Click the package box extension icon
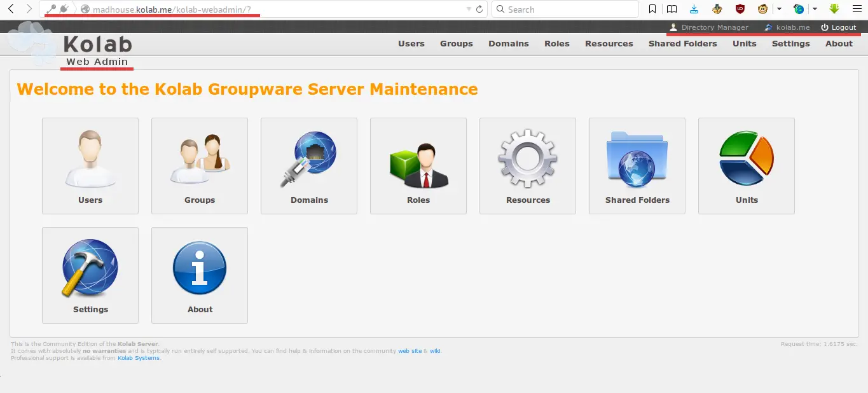868x393 pixels. [717, 9]
